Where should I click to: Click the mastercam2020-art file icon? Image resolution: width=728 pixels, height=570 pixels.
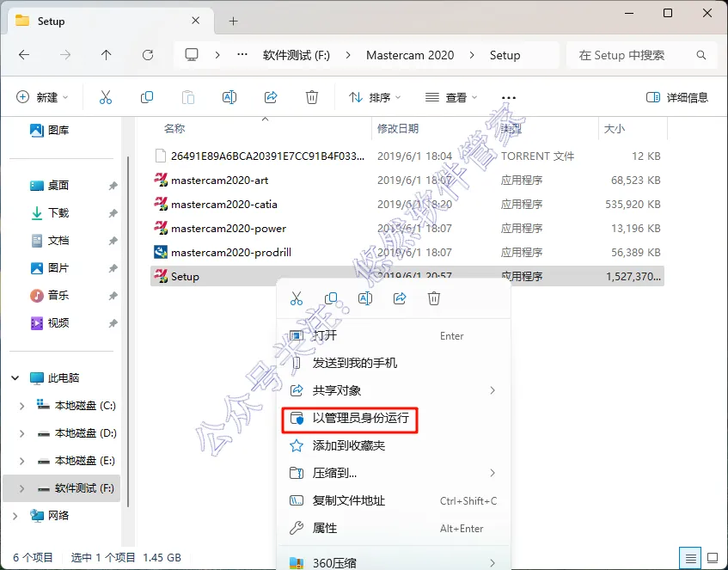[x=161, y=180]
